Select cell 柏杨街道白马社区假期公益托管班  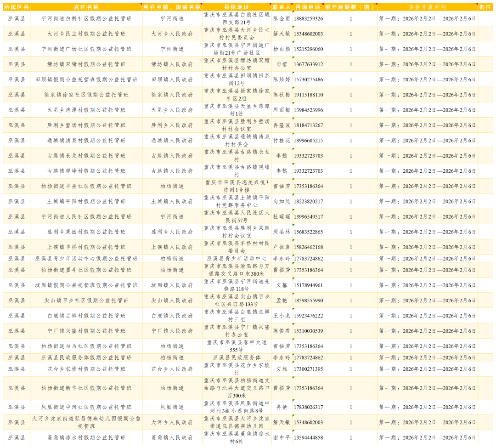[86, 346]
